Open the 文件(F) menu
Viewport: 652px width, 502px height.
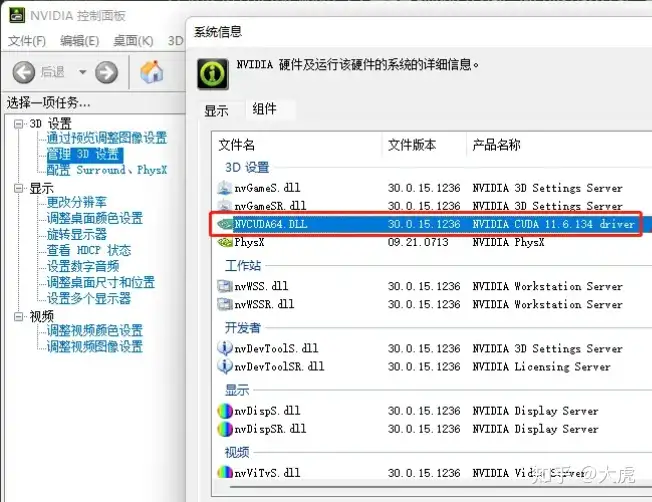pos(27,41)
